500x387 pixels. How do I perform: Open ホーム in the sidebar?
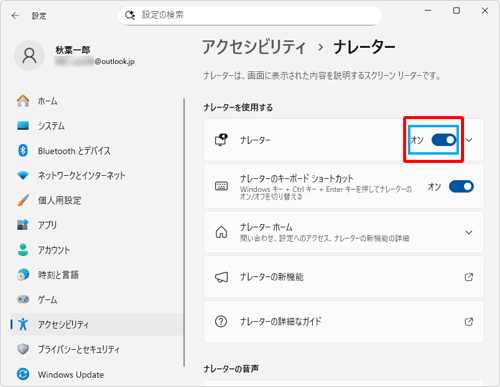97,101
